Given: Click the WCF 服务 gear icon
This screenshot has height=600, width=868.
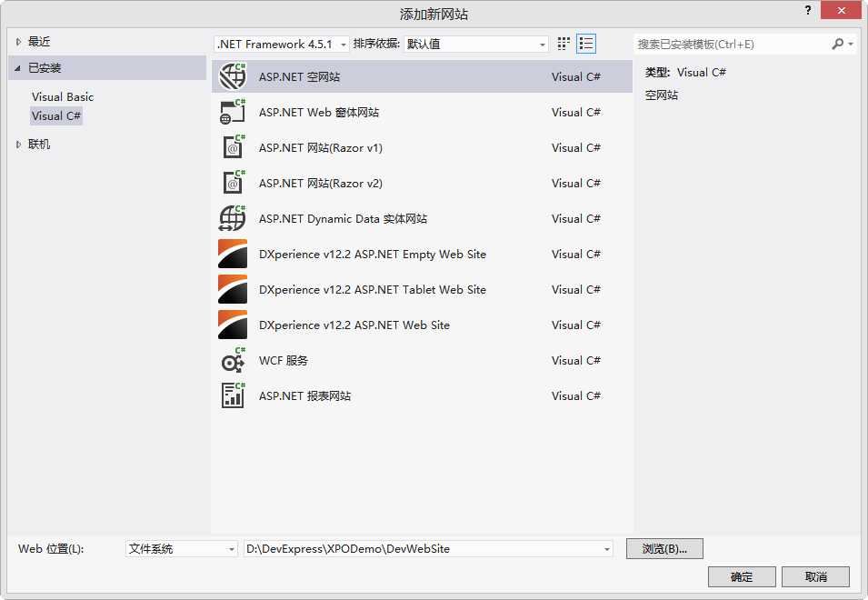Looking at the screenshot, I should pos(233,360).
